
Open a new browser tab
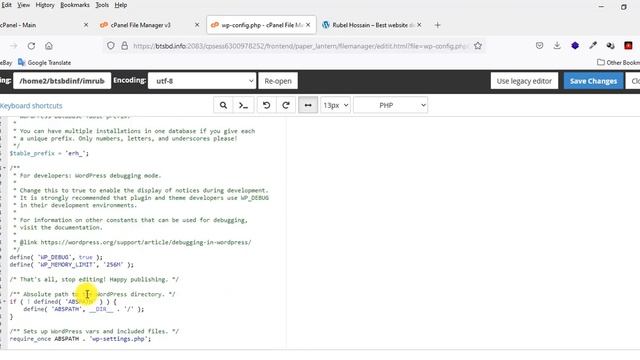point(438,25)
